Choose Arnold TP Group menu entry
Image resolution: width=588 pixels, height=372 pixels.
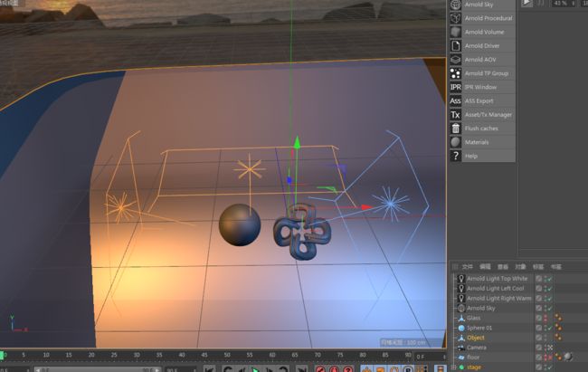click(x=487, y=73)
